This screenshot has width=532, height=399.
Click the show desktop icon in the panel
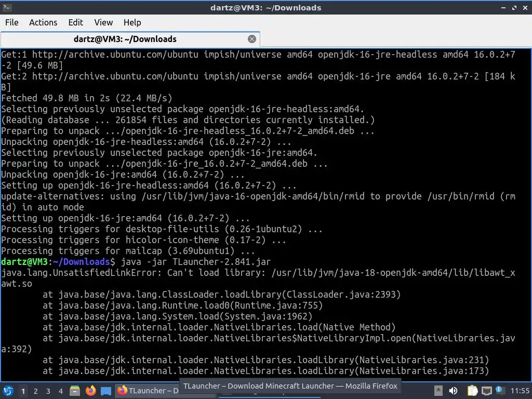coord(106,391)
